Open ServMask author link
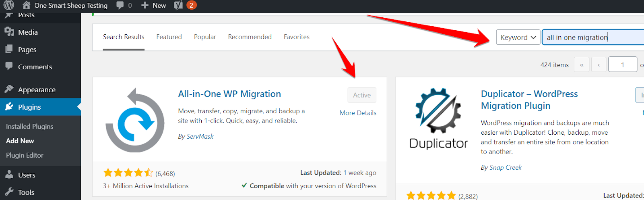This screenshot has height=200, width=644. tap(200, 137)
